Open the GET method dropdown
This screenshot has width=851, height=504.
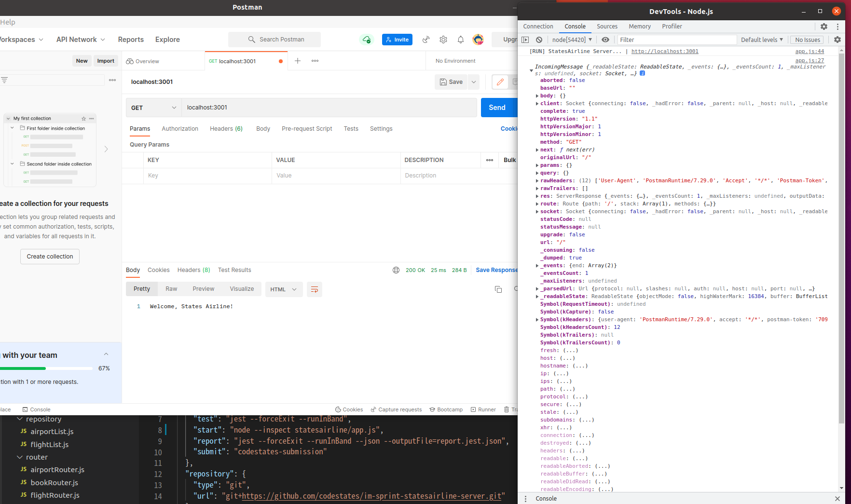tap(154, 108)
